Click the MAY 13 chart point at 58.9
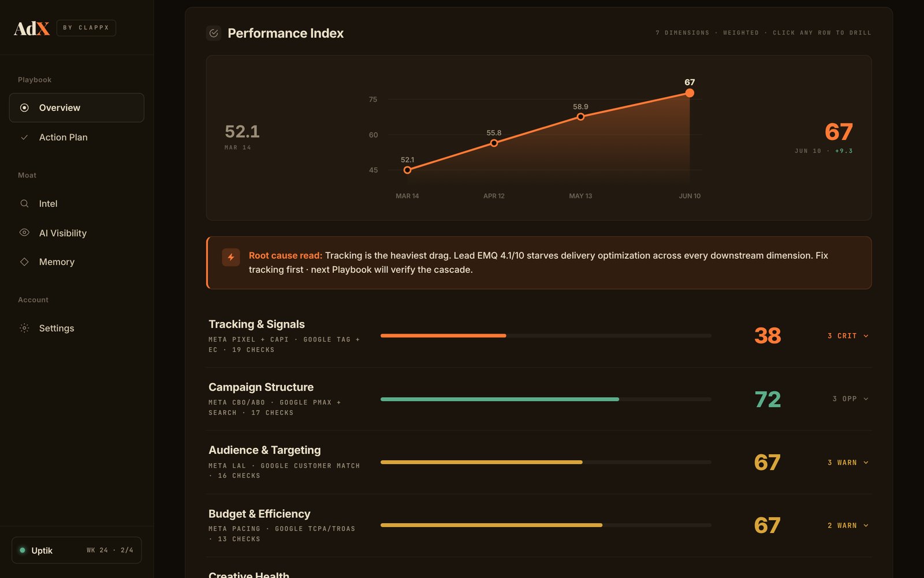Screen dimensions: 924x578 580,117
